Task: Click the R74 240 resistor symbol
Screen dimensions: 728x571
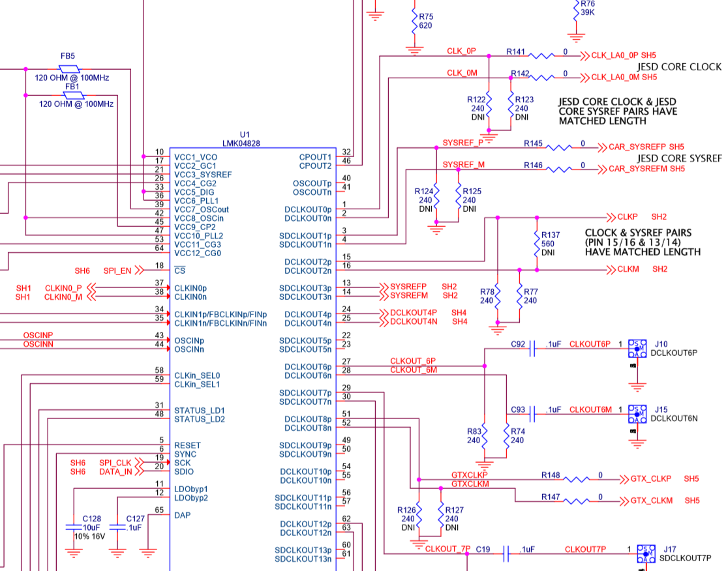Action: (506, 435)
